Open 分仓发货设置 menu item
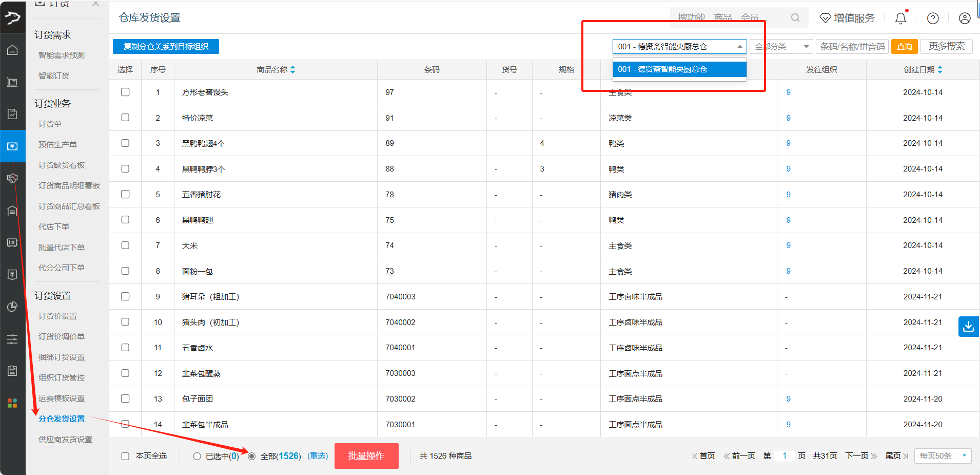The height and width of the screenshot is (475, 980). point(62,419)
